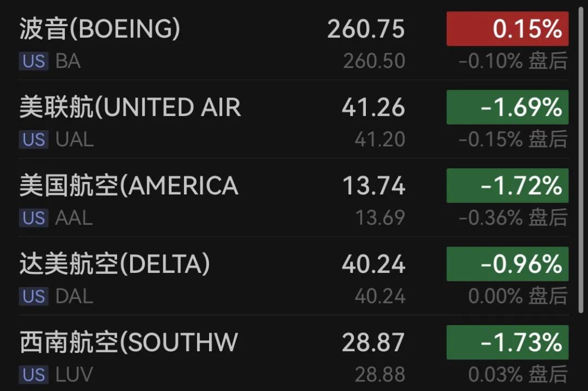The width and height of the screenshot is (588, 391).
Task: Tap the red 0.15% change badge
Action: point(507,29)
